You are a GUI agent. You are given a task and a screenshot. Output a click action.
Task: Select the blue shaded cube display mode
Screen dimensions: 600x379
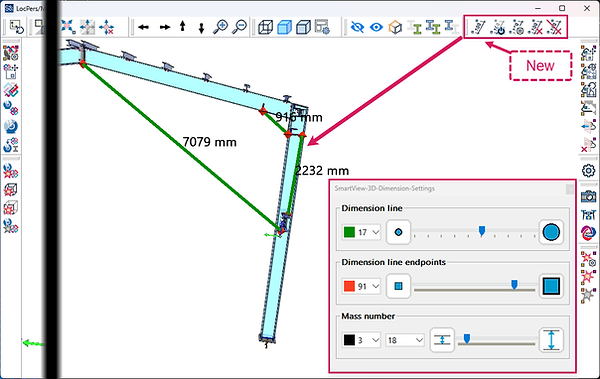click(x=284, y=27)
